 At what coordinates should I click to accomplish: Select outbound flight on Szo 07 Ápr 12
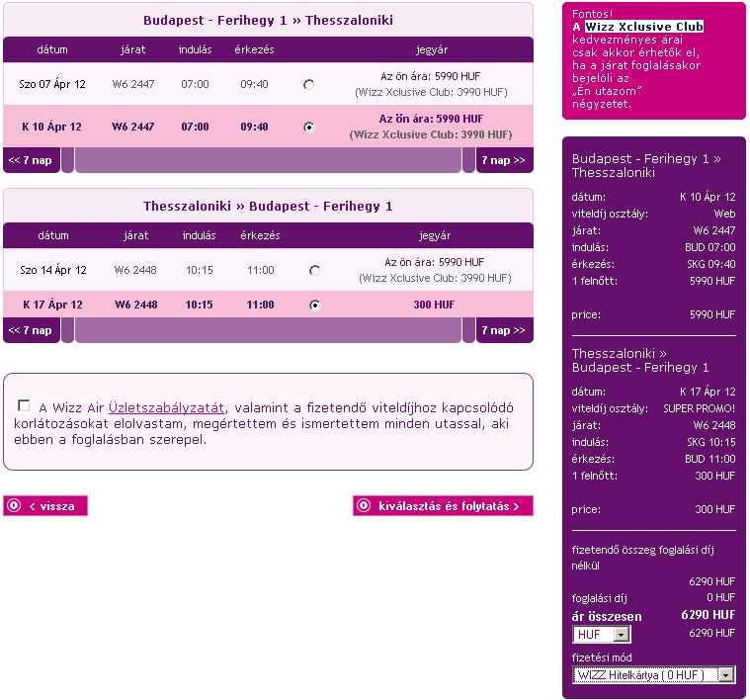tap(309, 85)
